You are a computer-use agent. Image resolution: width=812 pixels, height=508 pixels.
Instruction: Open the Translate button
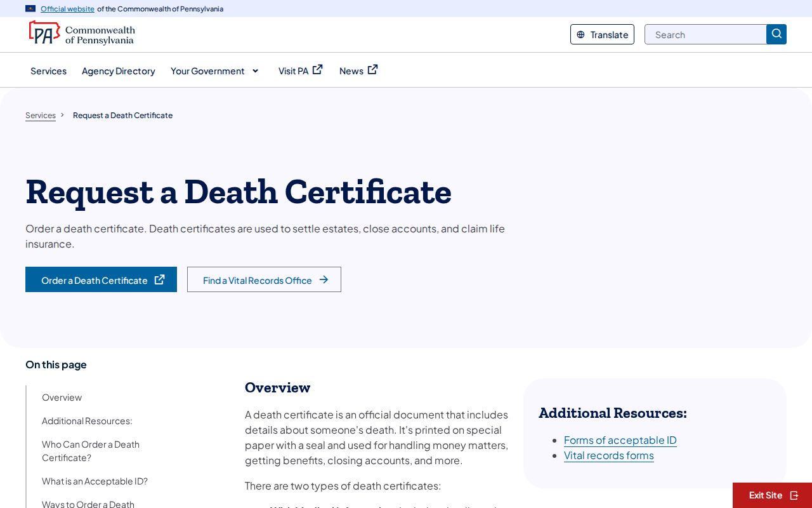point(602,34)
